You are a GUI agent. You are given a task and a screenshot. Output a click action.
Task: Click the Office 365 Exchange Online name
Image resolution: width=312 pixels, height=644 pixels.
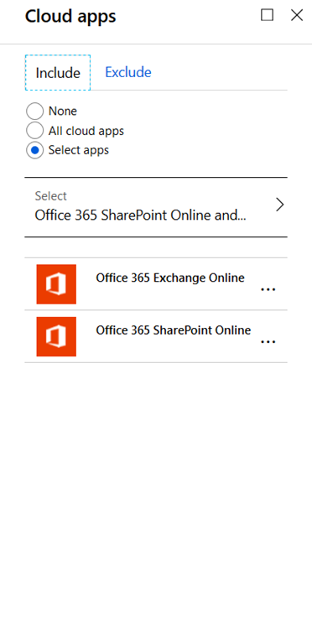[x=170, y=278]
